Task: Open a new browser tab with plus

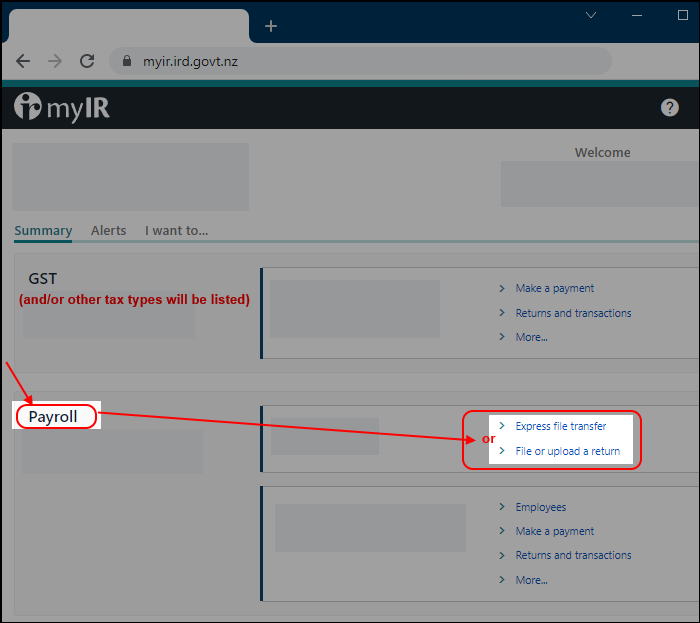Action: click(271, 26)
